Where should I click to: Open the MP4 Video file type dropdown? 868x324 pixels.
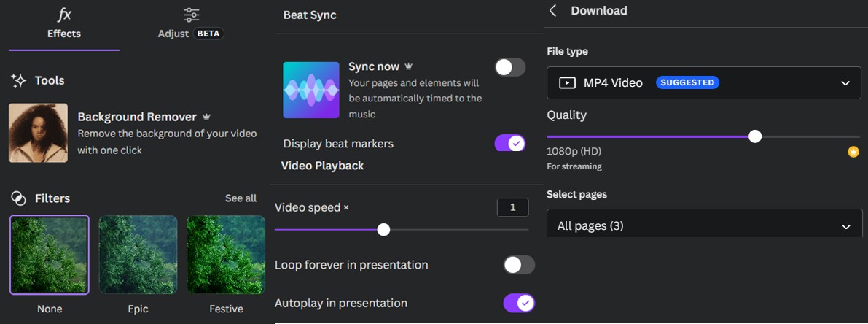pos(704,83)
